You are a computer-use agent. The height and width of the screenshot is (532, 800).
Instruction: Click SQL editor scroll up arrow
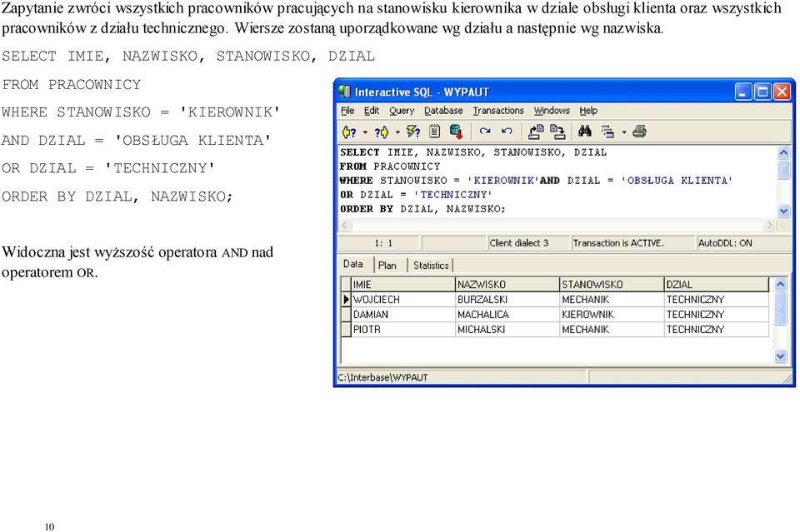click(783, 152)
